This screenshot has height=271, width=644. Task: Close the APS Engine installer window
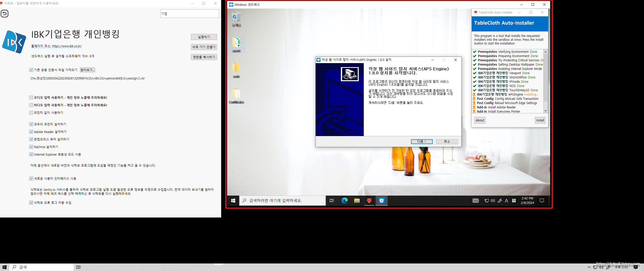coord(455,60)
